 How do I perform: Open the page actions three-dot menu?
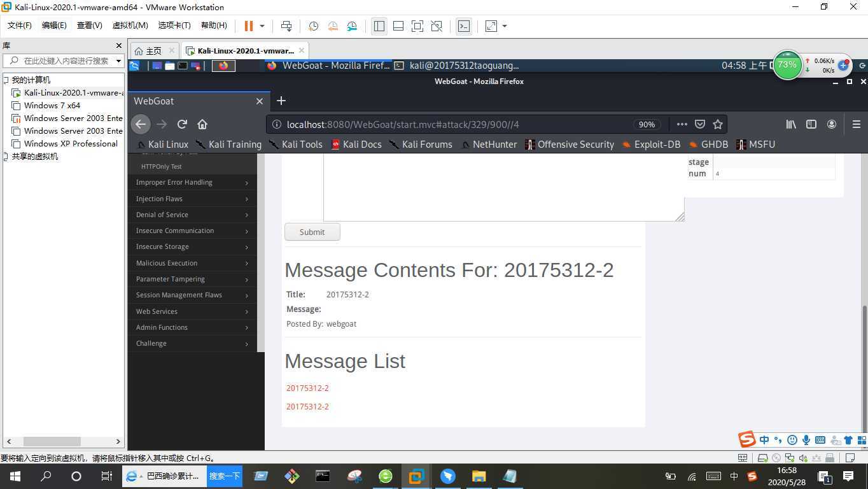point(682,124)
